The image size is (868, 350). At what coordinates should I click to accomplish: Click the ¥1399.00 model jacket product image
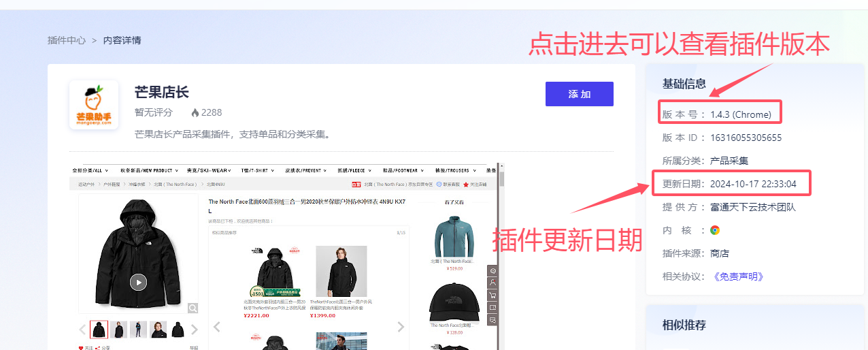point(341,271)
